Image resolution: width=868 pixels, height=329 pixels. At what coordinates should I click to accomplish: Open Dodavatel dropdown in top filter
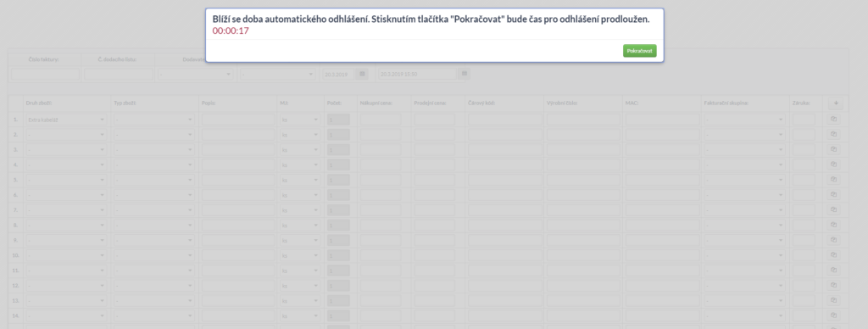(x=196, y=75)
